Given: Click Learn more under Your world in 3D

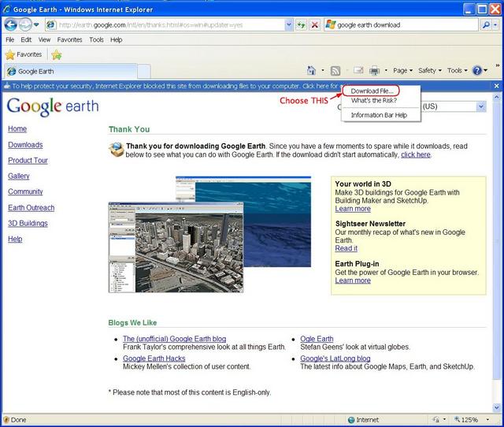Looking at the screenshot, I should 353,209.
